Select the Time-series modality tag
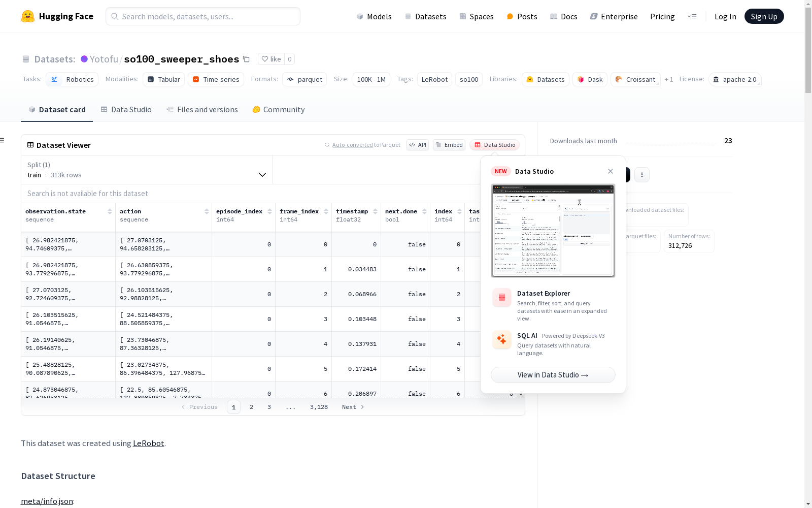The width and height of the screenshot is (812, 508). coord(216,79)
